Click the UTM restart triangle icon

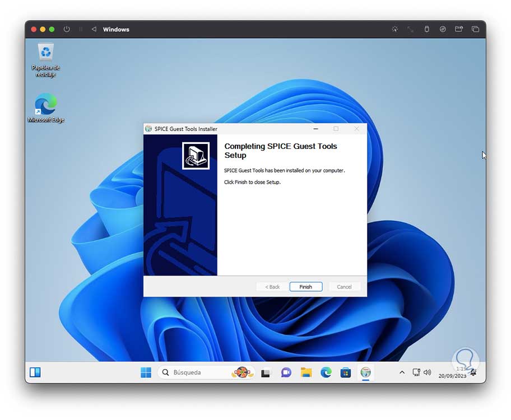tap(94, 29)
